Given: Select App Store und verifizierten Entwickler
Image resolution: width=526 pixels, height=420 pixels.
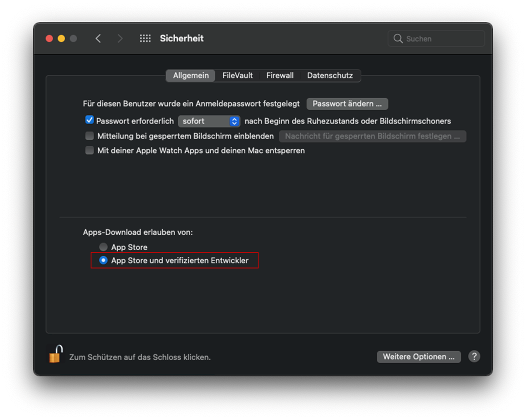Looking at the screenshot, I should pyautogui.click(x=103, y=260).
